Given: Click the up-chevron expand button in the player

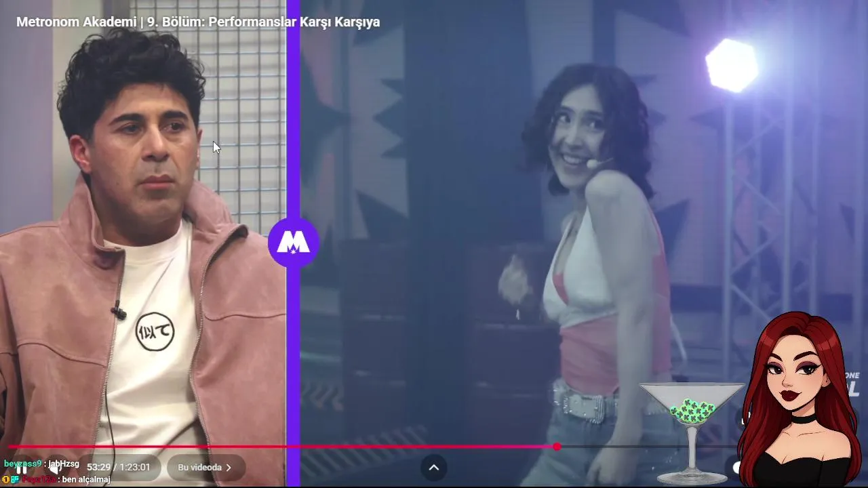Looking at the screenshot, I should point(434,467).
